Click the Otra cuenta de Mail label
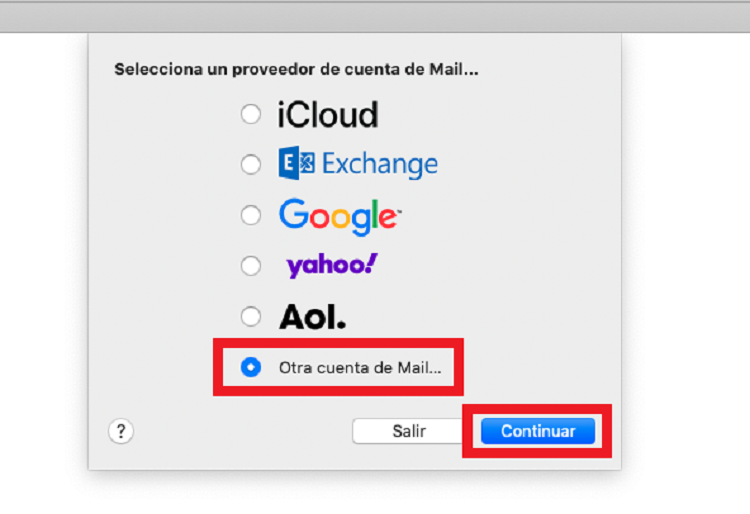 360,368
